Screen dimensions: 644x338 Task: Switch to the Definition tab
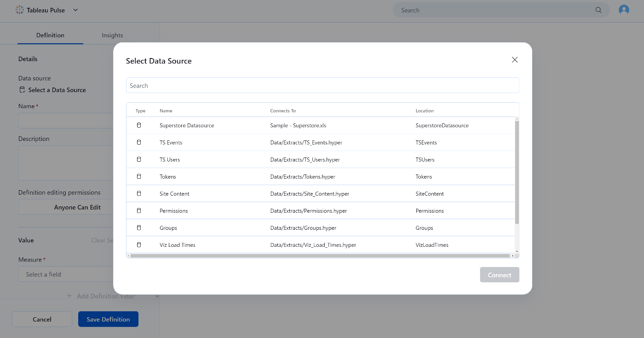click(50, 35)
